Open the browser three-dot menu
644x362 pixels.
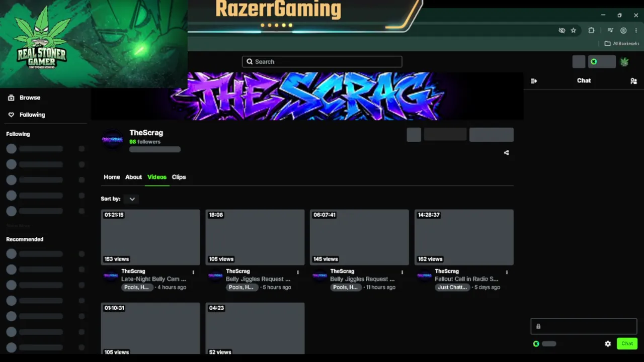636,30
